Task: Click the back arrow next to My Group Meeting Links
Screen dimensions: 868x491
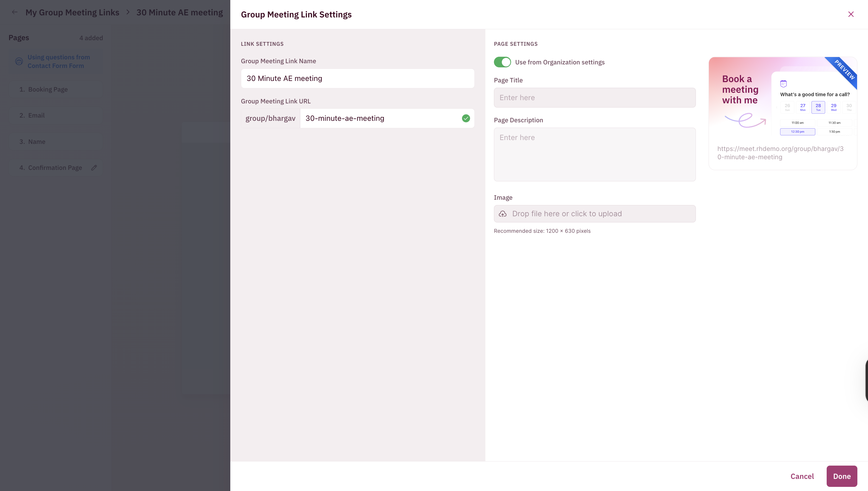Action: coord(14,12)
